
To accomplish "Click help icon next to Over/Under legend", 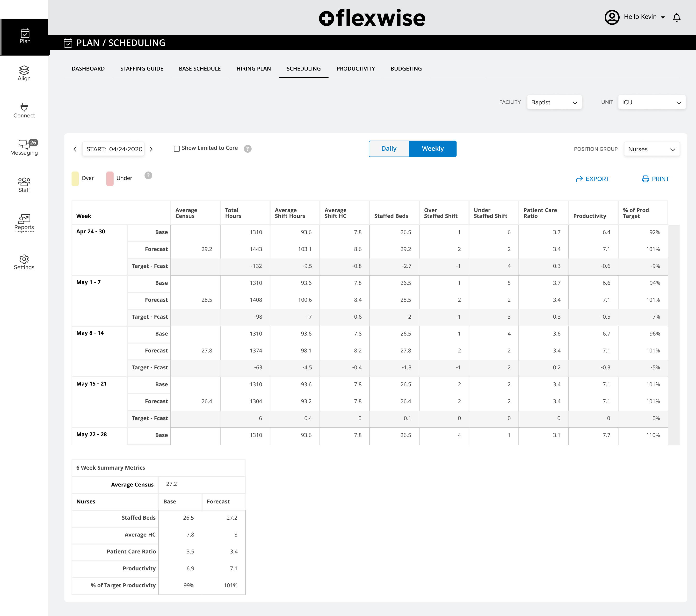I will click(148, 175).
